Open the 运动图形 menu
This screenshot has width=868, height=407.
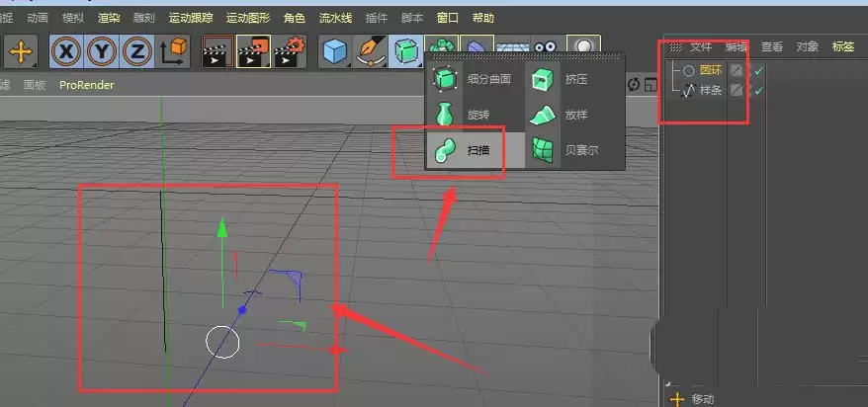tap(248, 18)
